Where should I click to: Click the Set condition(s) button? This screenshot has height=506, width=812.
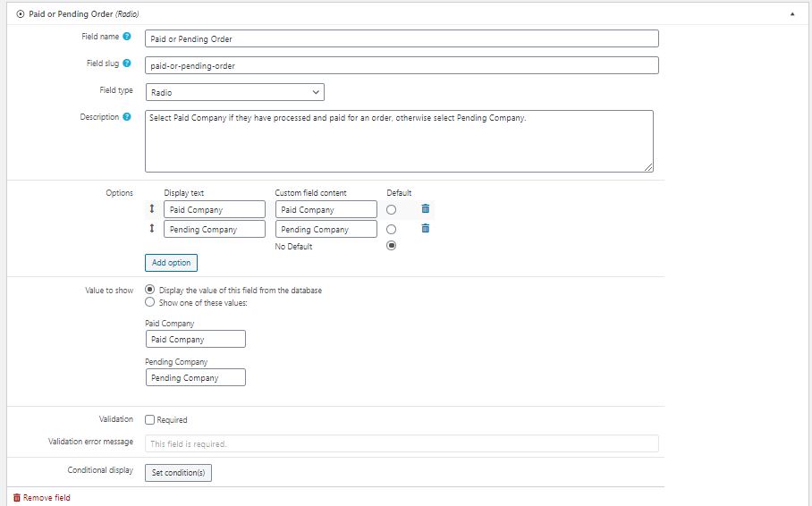[x=178, y=472]
